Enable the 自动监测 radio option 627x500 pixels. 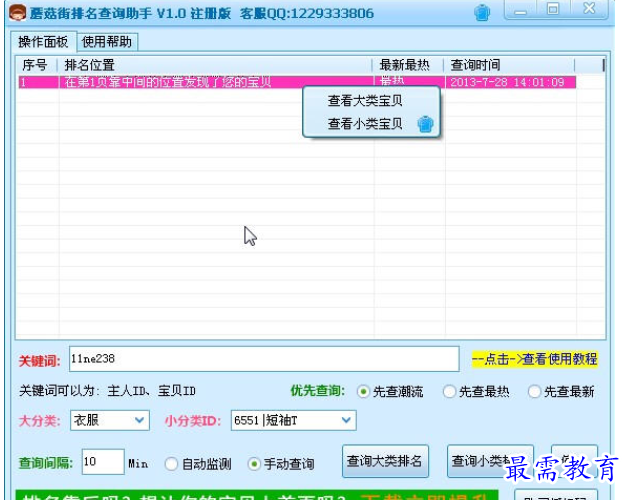point(198,464)
